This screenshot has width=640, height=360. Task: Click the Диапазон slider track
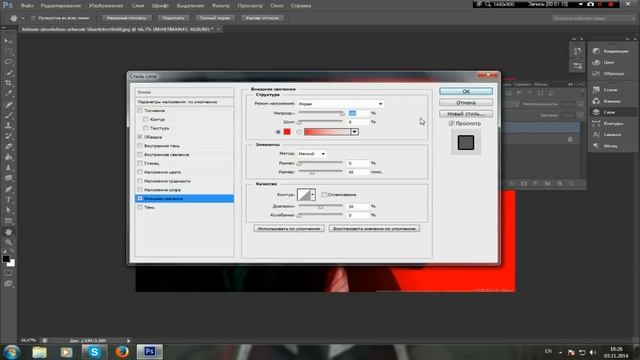[321, 206]
